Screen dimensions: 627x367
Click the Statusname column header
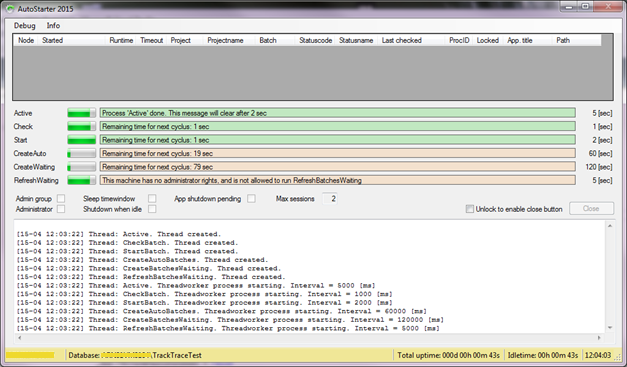click(x=356, y=40)
